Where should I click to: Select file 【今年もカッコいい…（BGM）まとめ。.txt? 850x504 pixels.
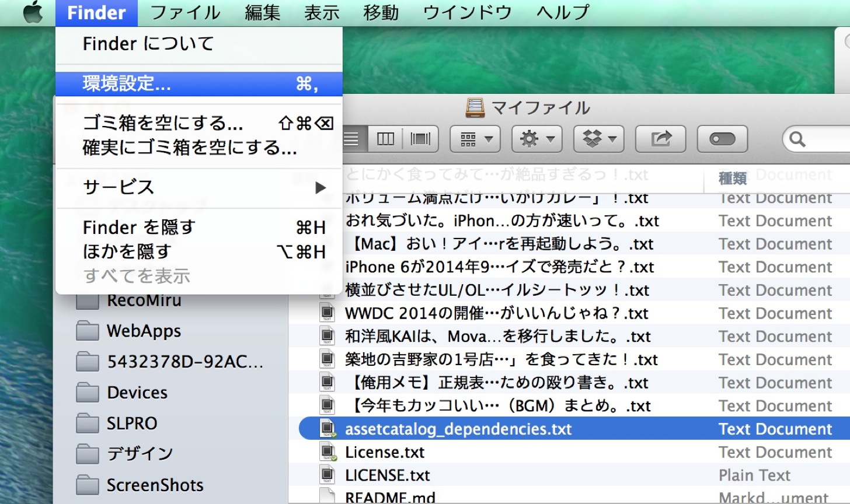(x=498, y=406)
